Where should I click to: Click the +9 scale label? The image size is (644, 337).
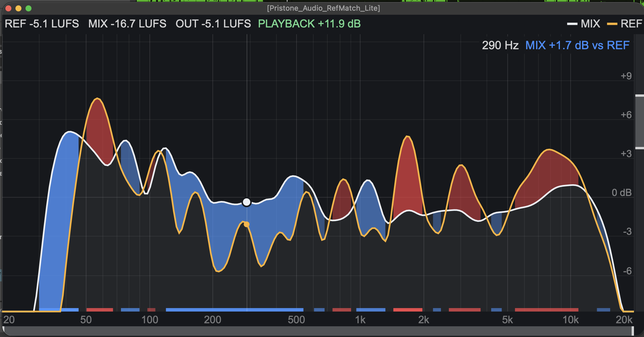(626, 76)
